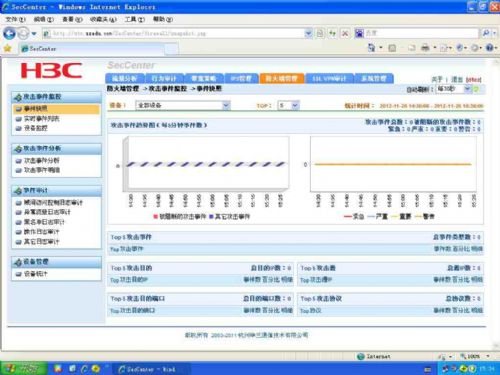Click the red 紧急 legend line marker
500x375 pixels.
coord(348,217)
